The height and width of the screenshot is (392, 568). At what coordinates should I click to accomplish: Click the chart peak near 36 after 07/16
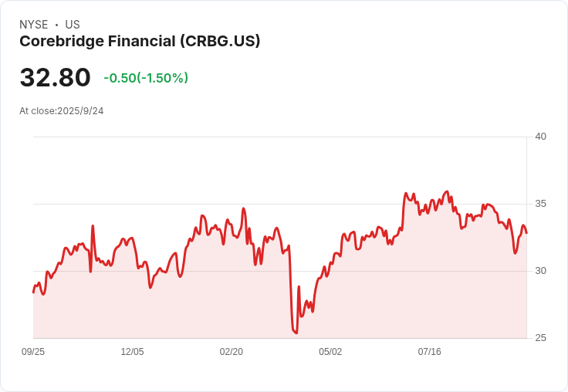pyautogui.click(x=448, y=191)
